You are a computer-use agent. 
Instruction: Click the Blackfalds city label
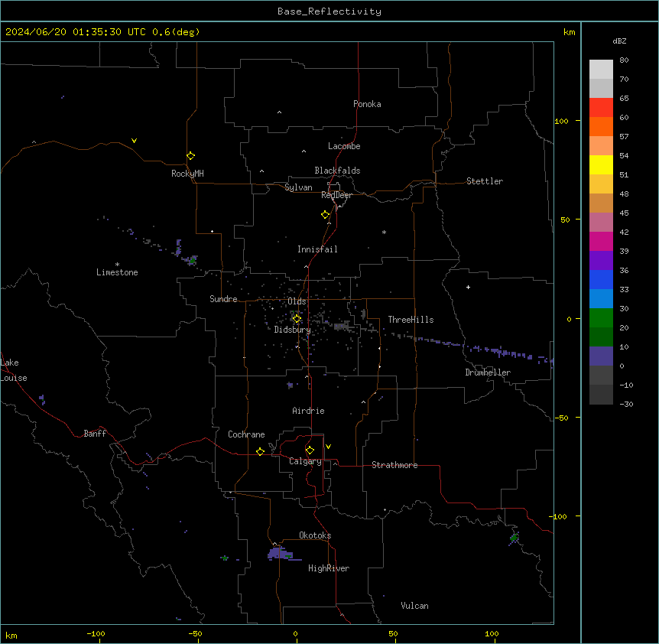[337, 171]
